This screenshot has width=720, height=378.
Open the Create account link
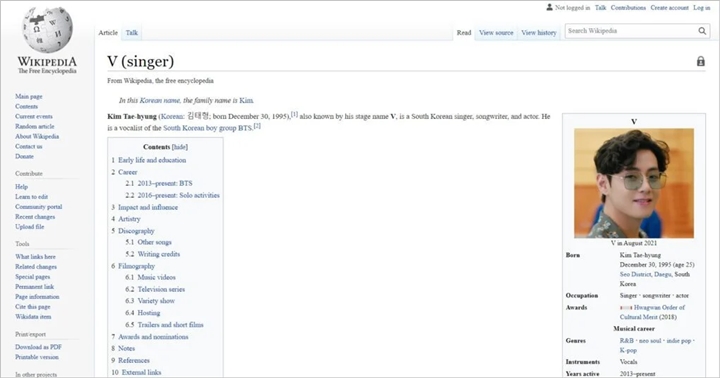coord(669,7)
